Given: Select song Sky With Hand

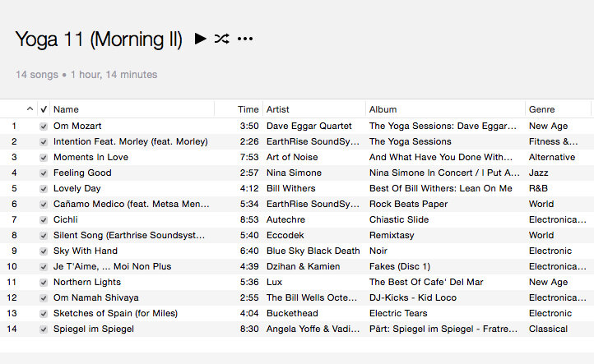Looking at the screenshot, I should point(86,251).
